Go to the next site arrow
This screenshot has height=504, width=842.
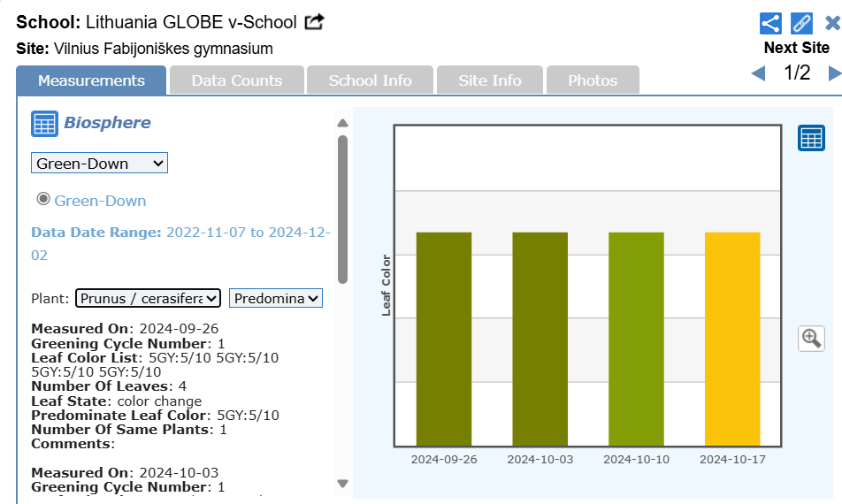pyautogui.click(x=833, y=73)
